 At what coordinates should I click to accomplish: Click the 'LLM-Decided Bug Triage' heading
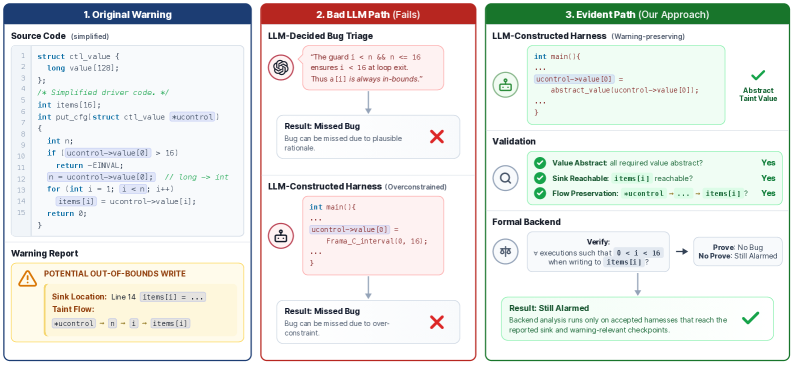(x=321, y=36)
